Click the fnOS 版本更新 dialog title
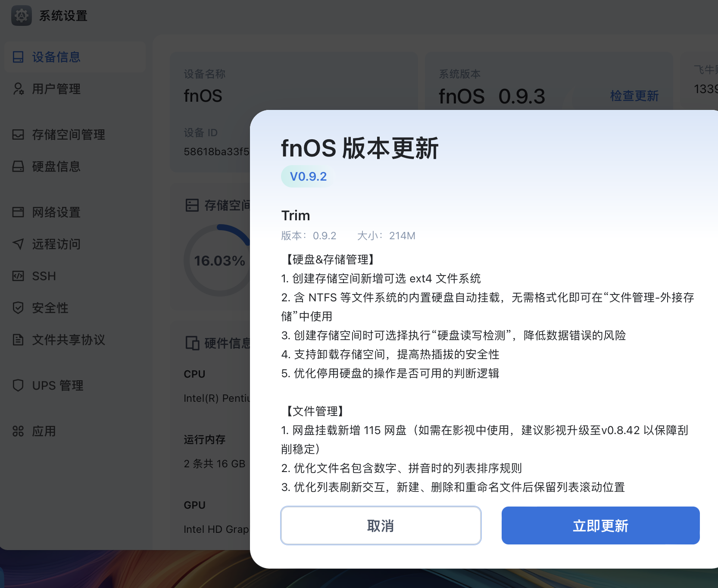The height and width of the screenshot is (588, 718). pyautogui.click(x=359, y=148)
